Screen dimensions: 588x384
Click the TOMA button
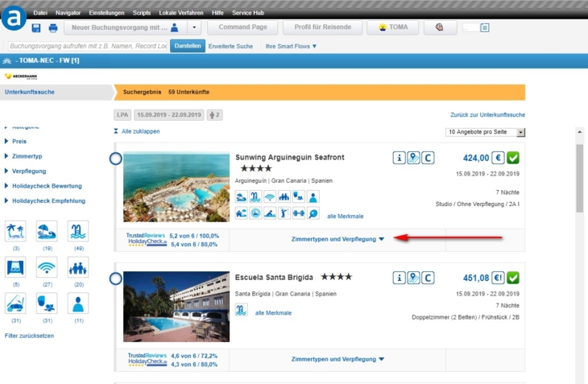[x=392, y=27]
